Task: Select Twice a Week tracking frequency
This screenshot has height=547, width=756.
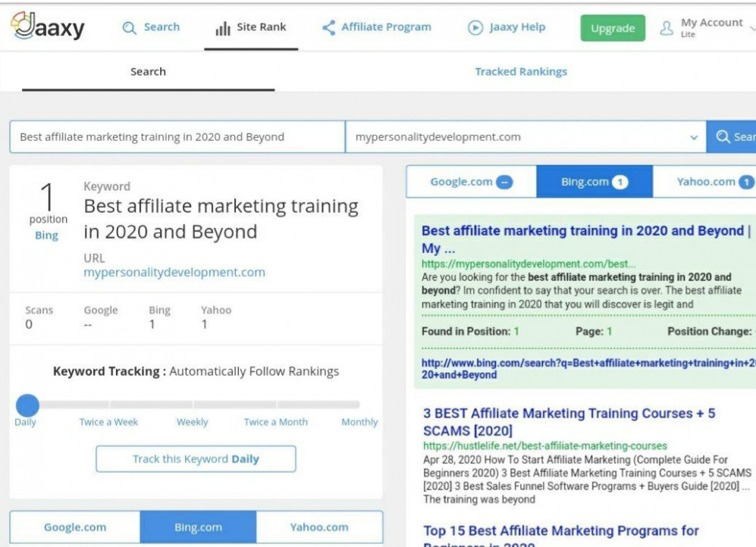Action: click(108, 422)
